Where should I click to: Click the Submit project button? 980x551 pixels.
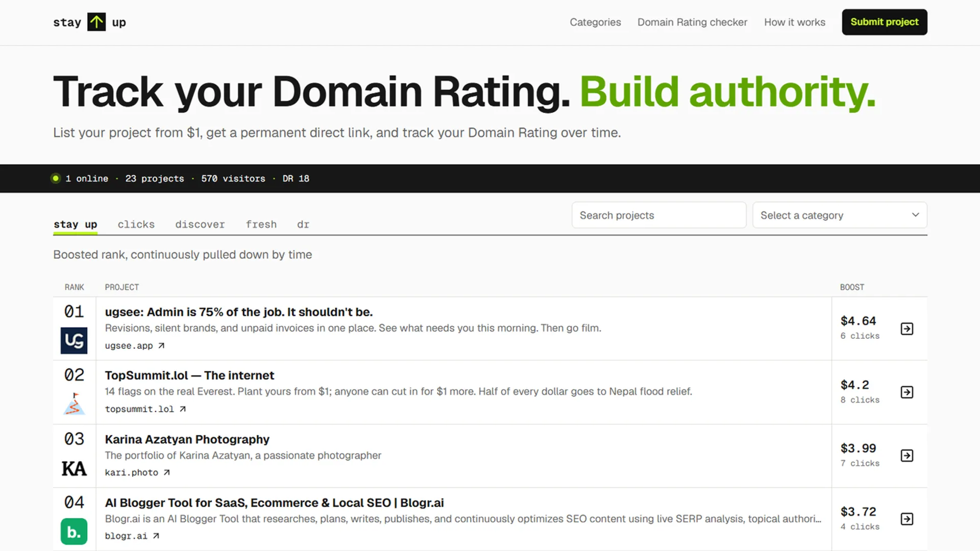tap(885, 22)
